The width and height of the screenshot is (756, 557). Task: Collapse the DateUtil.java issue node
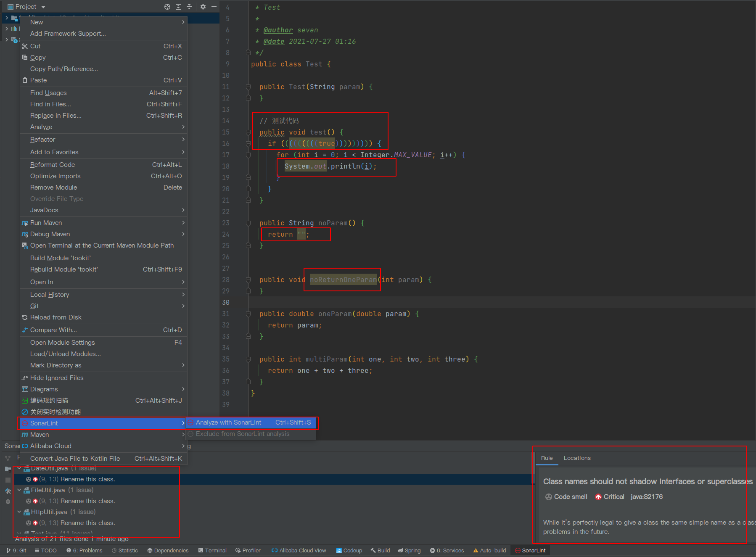[x=19, y=468]
